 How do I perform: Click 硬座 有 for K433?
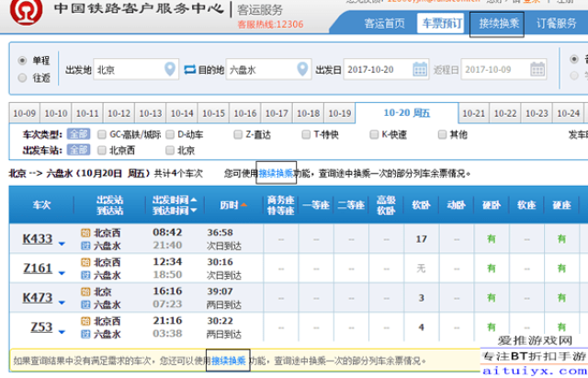561,239
